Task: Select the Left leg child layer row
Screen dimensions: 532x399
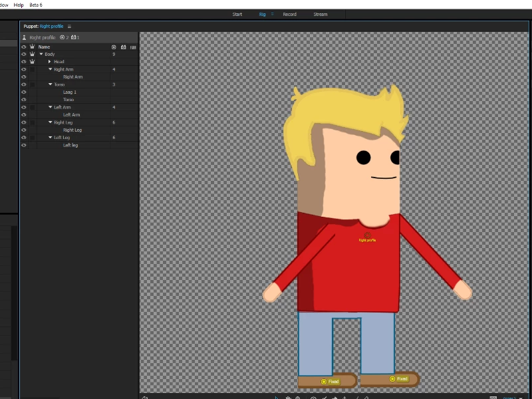Action: point(79,145)
